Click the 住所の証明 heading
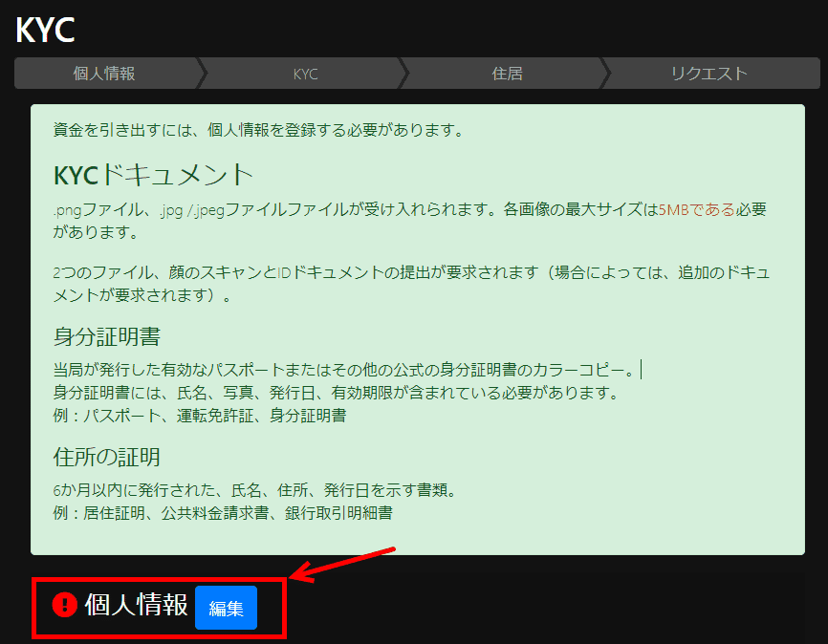 [107, 457]
